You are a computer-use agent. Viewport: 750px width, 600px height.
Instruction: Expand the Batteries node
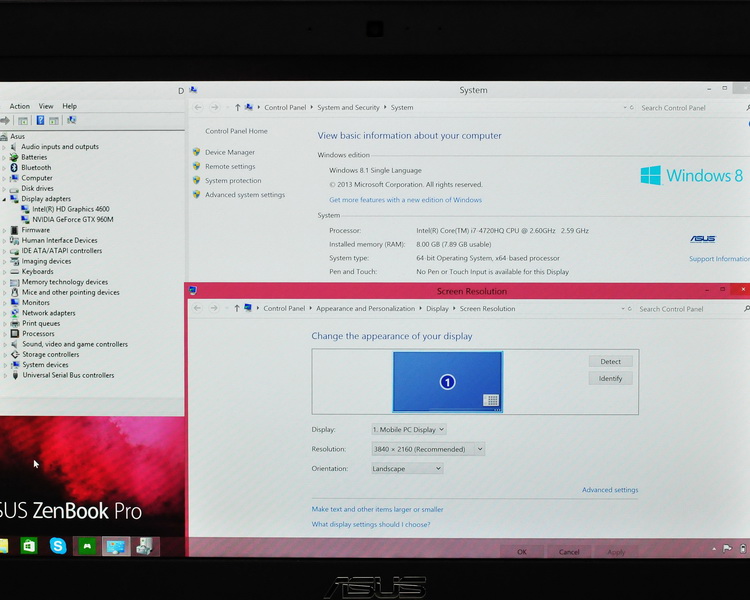tap(4, 157)
